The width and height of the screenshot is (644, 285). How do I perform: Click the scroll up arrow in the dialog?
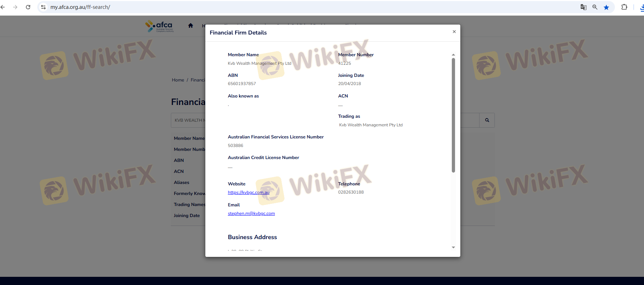453,55
